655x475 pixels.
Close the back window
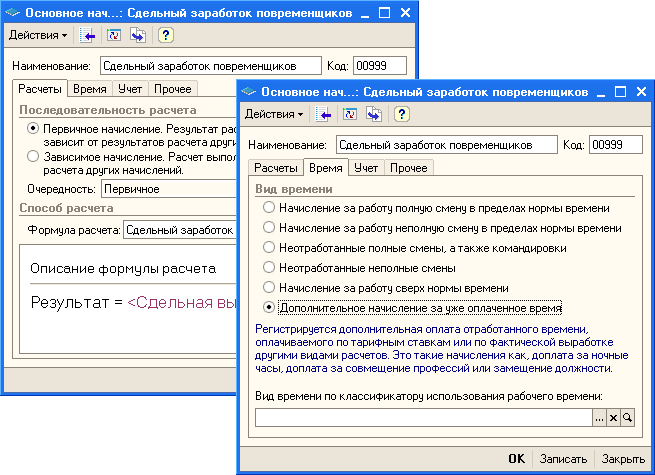tap(405, 13)
